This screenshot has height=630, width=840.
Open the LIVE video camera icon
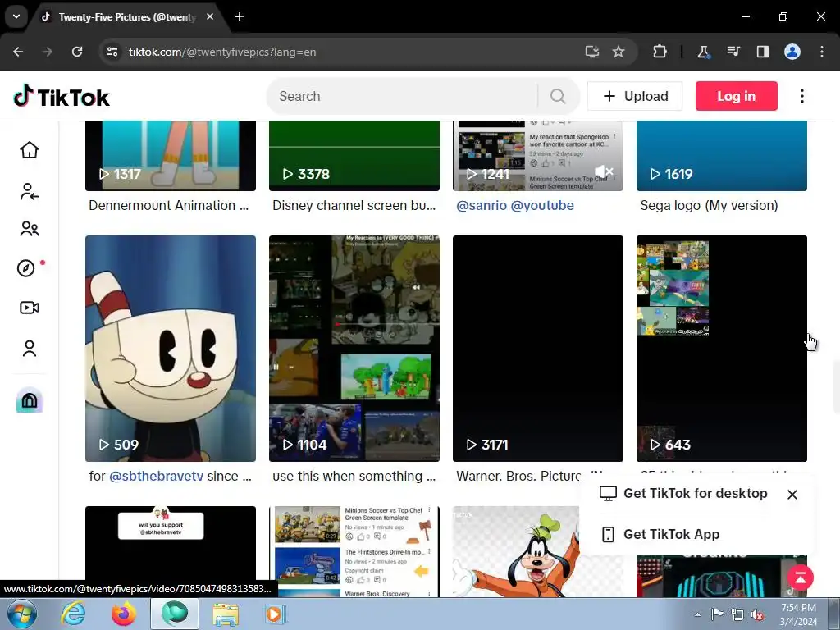(x=30, y=308)
